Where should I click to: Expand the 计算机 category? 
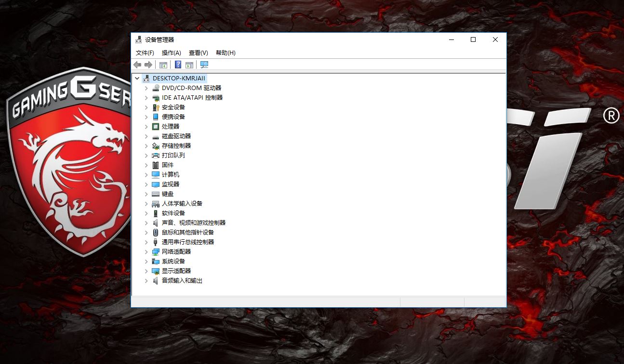pos(146,174)
